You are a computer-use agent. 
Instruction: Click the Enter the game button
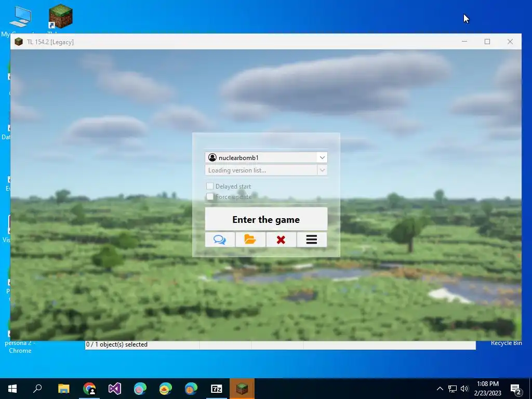pos(266,219)
